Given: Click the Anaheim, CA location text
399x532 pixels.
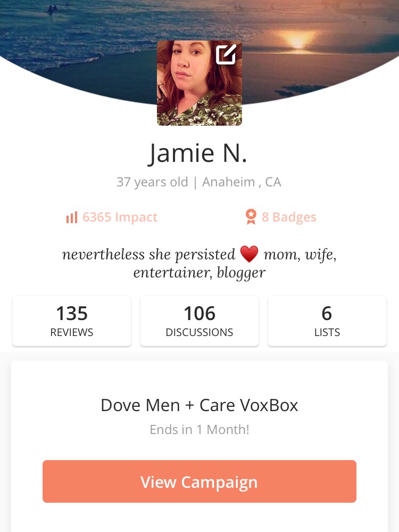Looking at the screenshot, I should click(x=242, y=182).
